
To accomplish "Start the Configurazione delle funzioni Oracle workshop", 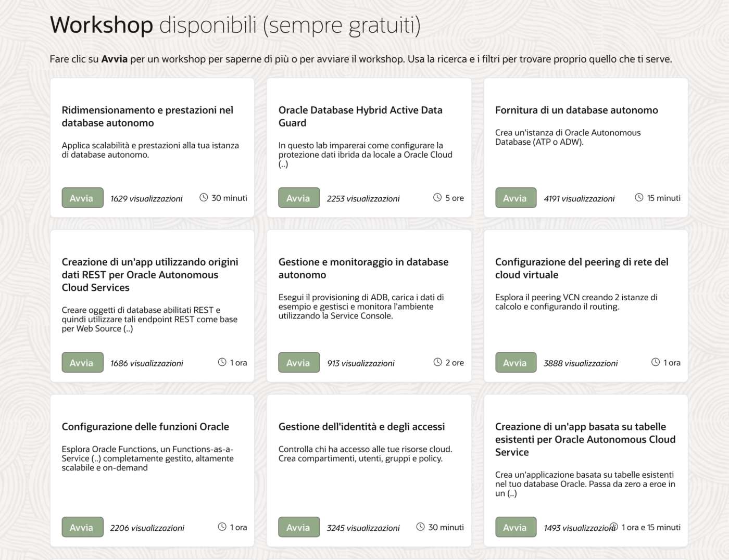I will tap(82, 527).
